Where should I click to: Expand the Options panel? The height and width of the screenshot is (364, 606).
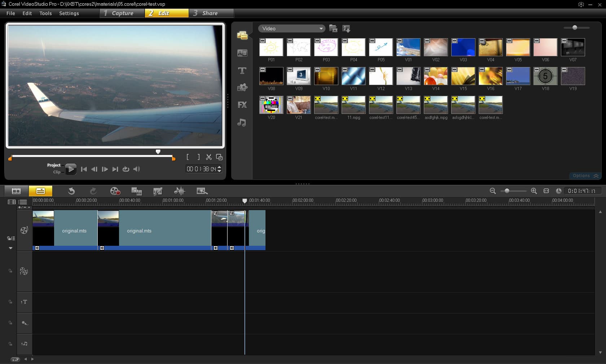pos(585,176)
